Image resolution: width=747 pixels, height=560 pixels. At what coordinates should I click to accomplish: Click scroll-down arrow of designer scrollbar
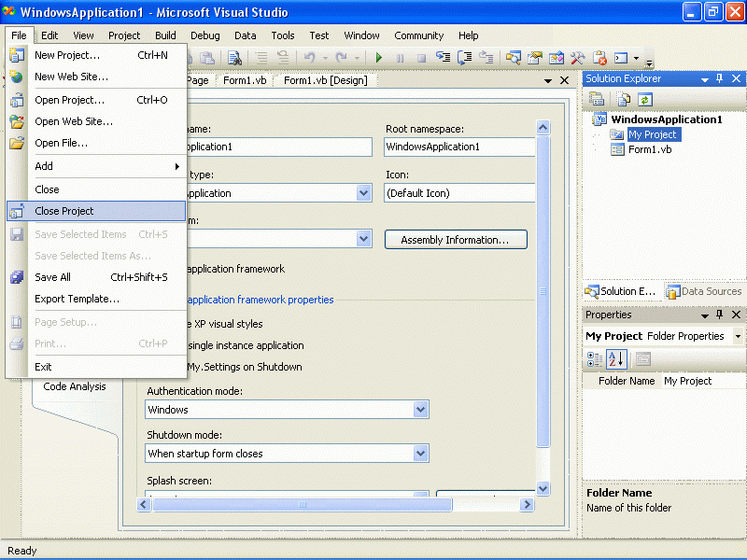click(543, 488)
